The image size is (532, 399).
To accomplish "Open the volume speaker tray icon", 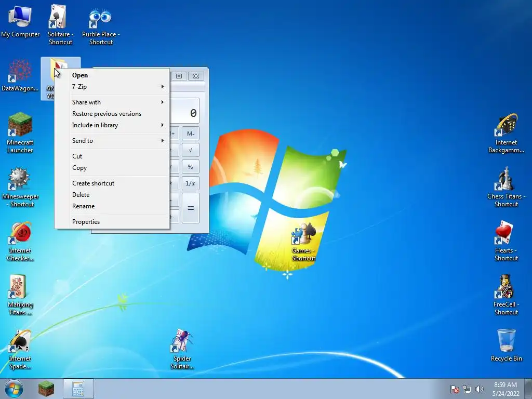I will tap(479, 389).
